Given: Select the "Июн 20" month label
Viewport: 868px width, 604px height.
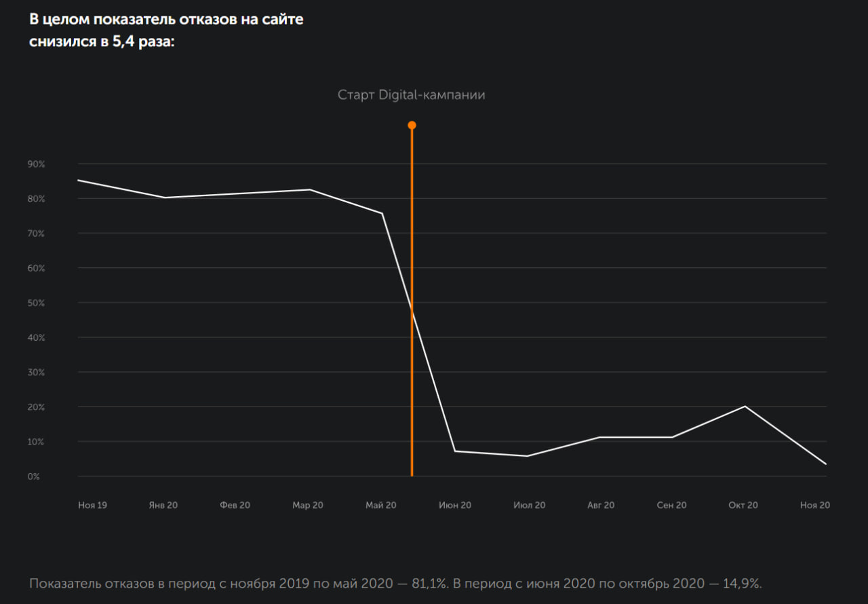Looking at the screenshot, I should (455, 506).
